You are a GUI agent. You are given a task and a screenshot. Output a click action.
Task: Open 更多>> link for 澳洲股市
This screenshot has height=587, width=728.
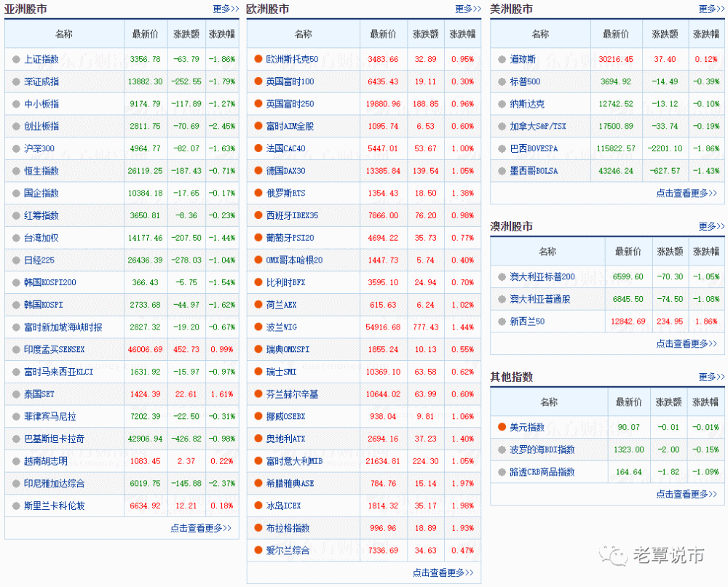[712, 226]
